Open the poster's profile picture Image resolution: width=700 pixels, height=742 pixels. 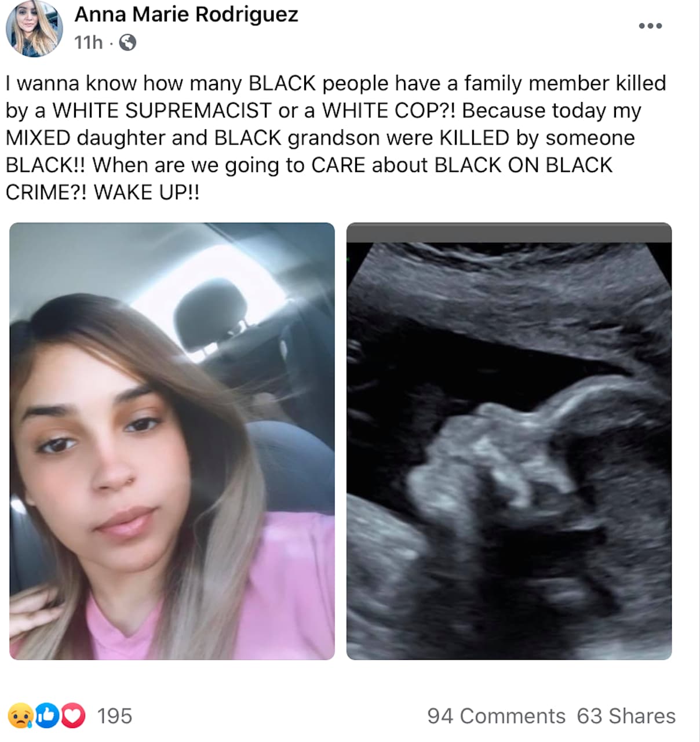coord(34,28)
